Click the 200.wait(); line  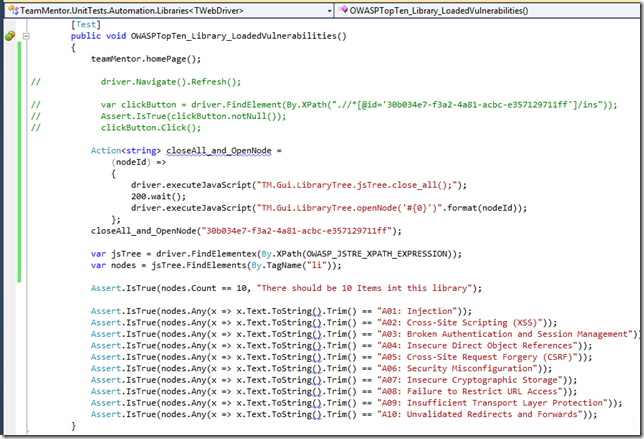[x=159, y=197]
